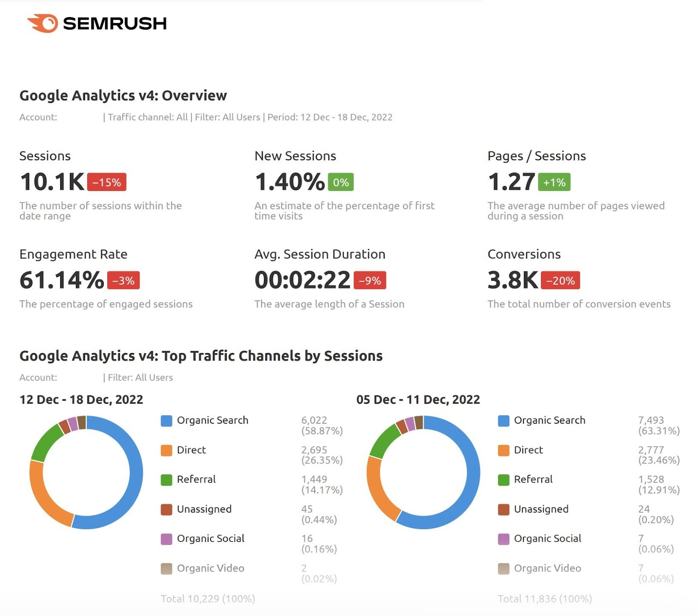Open the Period: 12 Dec - 18 Dec selector
The image size is (698, 616).
click(x=329, y=117)
